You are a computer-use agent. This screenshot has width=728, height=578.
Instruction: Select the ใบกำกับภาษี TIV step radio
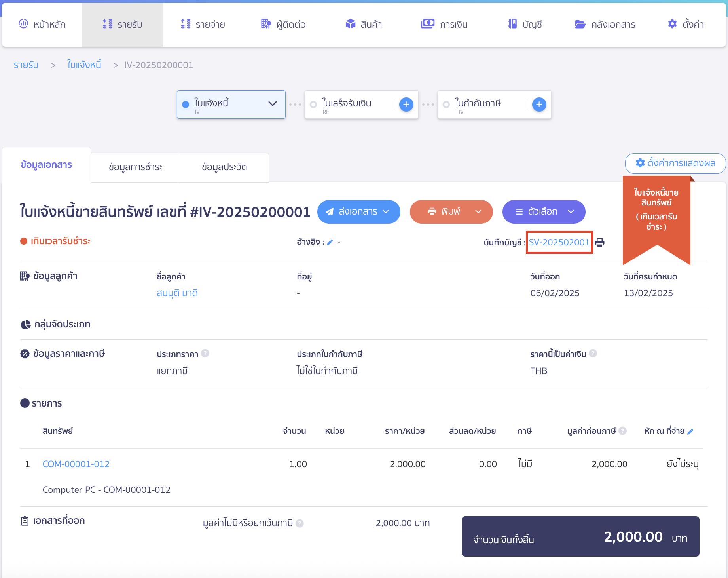(x=446, y=105)
